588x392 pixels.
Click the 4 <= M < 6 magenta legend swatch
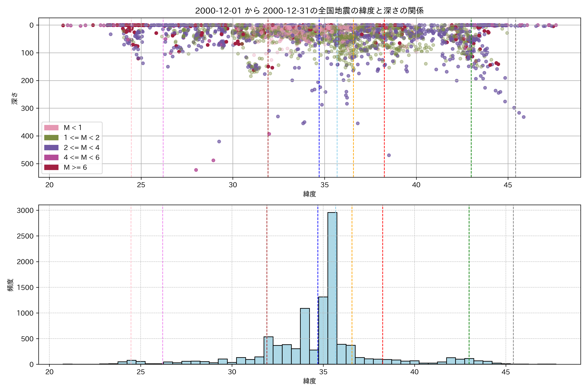click(51, 157)
